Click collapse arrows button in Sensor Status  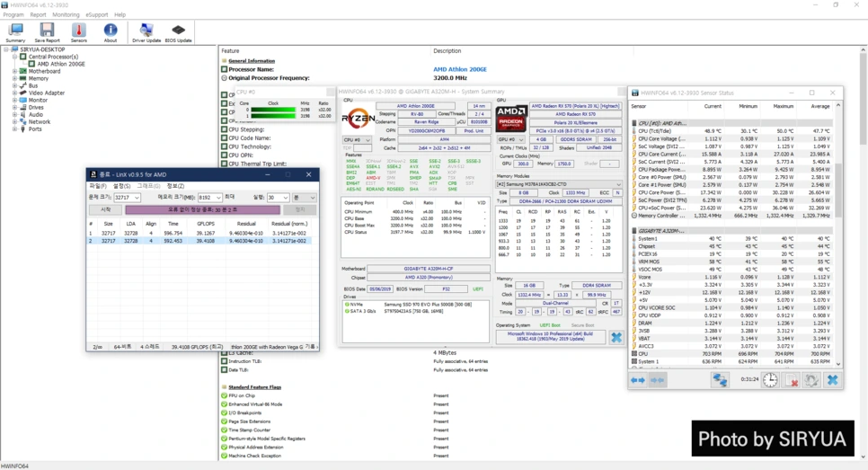click(x=657, y=380)
